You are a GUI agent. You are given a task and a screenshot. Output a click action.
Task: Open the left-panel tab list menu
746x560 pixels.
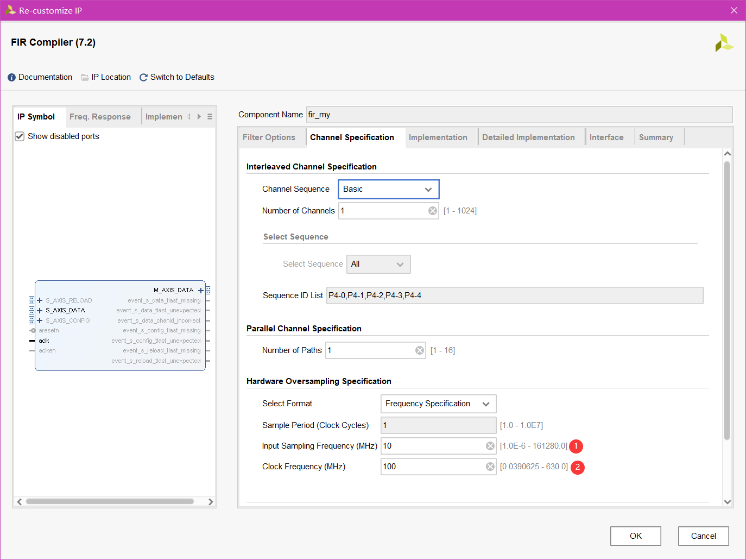[x=210, y=117]
